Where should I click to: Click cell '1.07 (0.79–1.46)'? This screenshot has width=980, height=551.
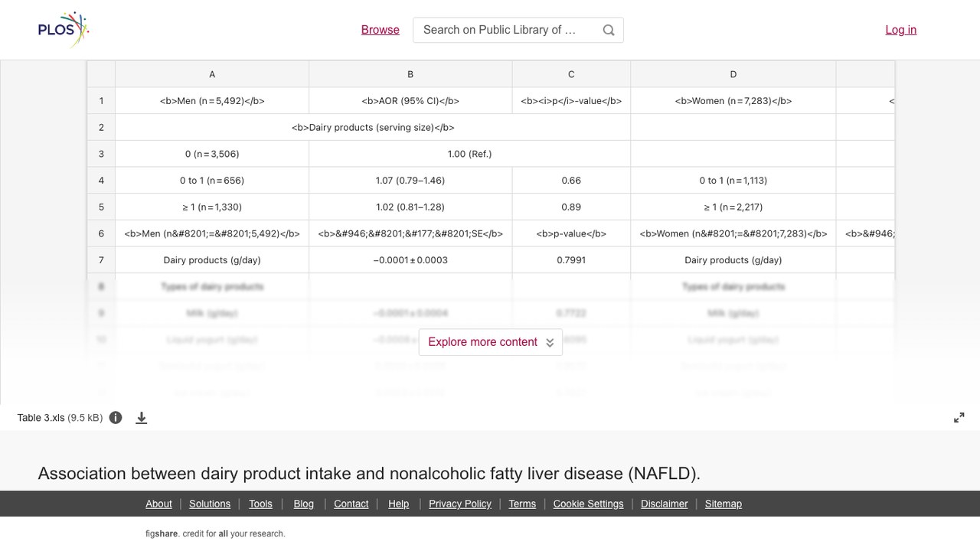pyautogui.click(x=410, y=181)
